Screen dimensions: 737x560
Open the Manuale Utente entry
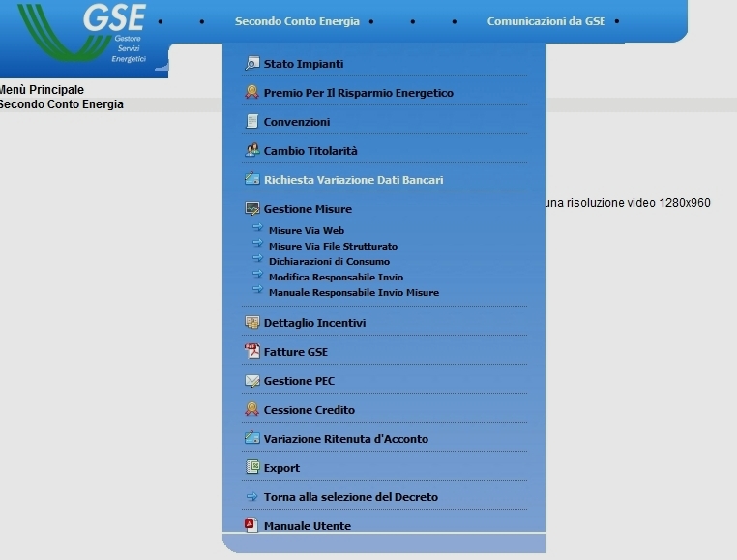coord(307,526)
